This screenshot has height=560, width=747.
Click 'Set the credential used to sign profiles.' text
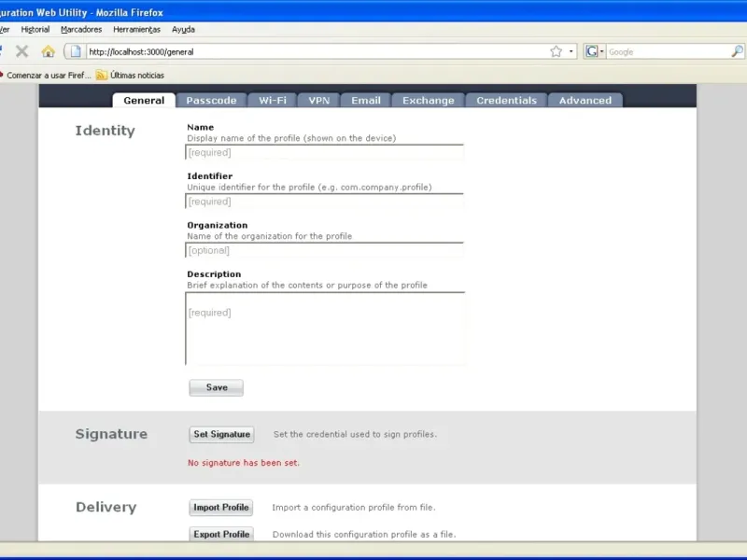355,434
